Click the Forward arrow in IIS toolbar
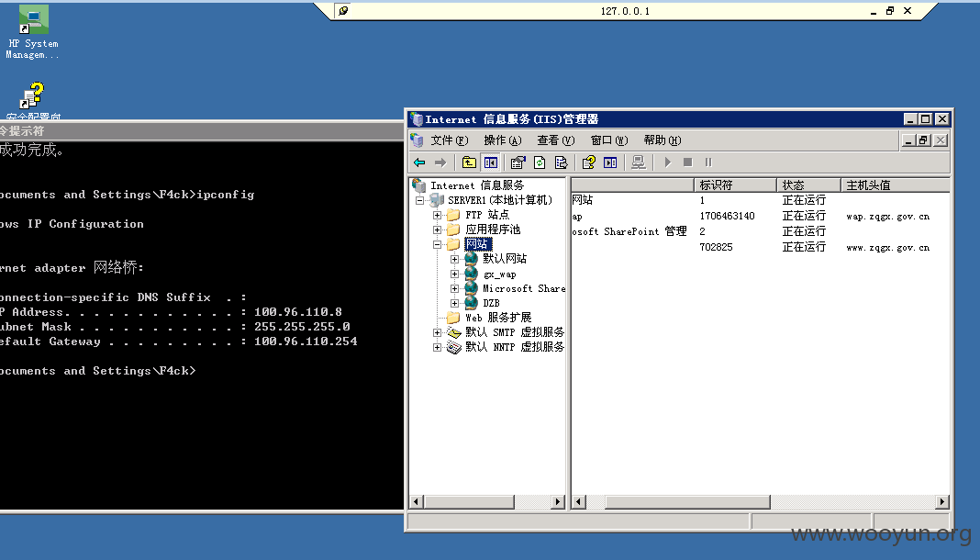 [440, 162]
